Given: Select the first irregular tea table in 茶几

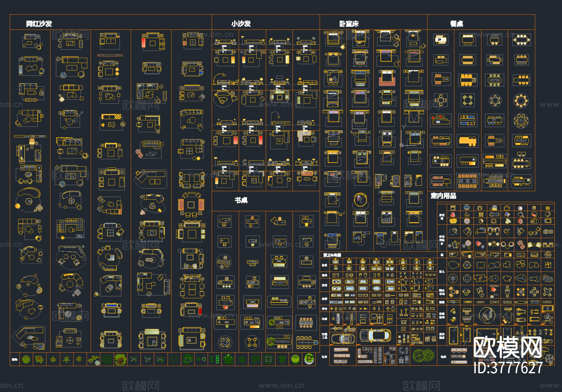Looking at the screenshot, I should (x=453, y=265).
